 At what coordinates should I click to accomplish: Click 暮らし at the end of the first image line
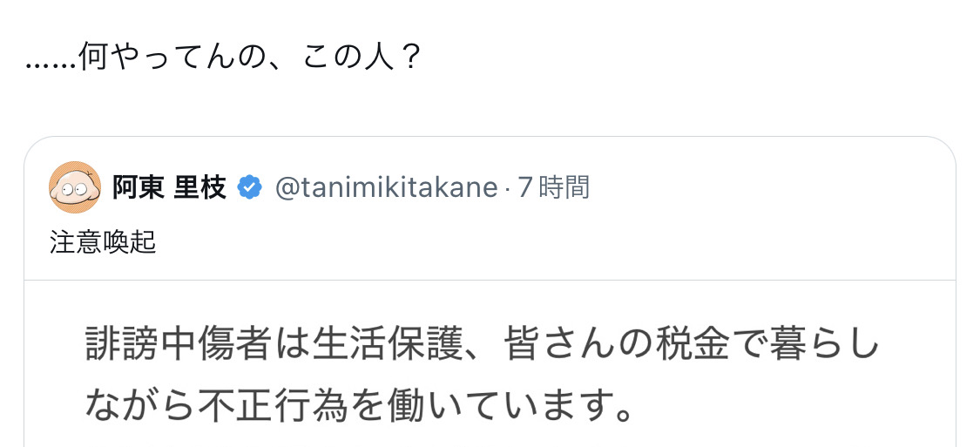pyautogui.click(x=828, y=346)
